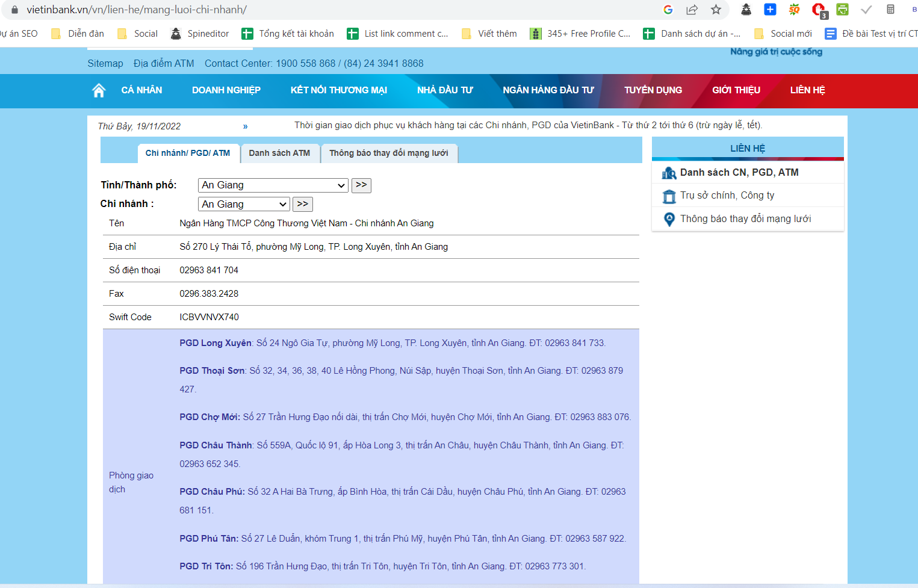Click the map pin icon for Thông báo
918x588 pixels.
(669, 219)
